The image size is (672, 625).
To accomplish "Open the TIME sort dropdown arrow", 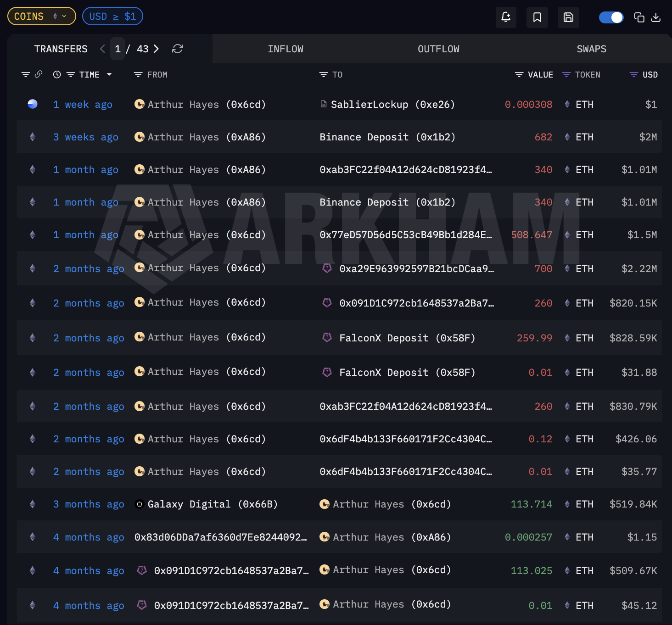I will tap(109, 74).
